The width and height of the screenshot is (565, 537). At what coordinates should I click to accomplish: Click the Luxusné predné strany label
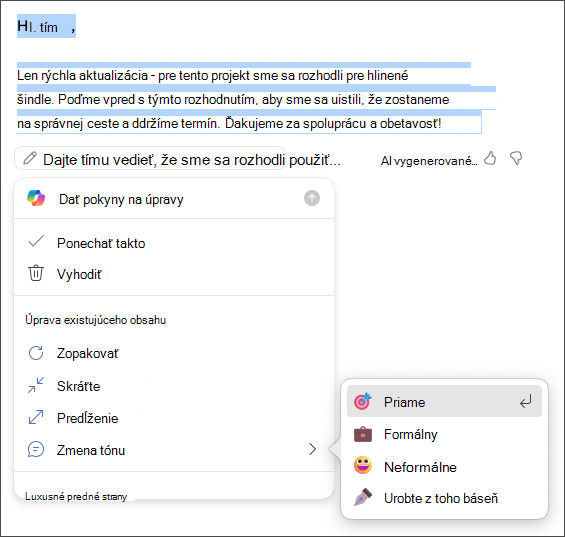click(x=76, y=496)
